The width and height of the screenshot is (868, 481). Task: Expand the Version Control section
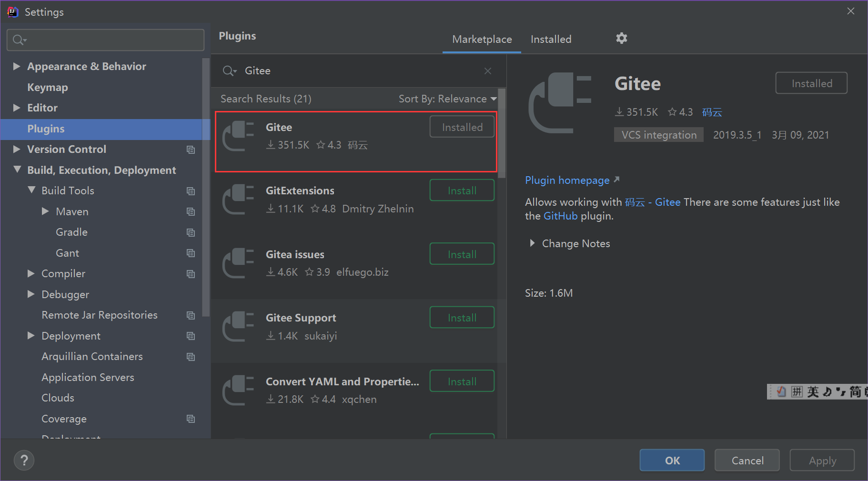[16, 149]
